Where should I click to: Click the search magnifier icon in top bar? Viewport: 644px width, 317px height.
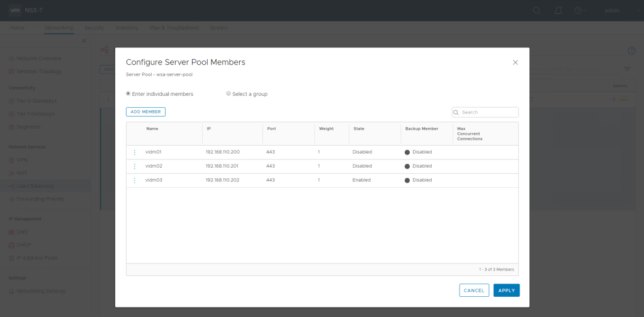[536, 10]
